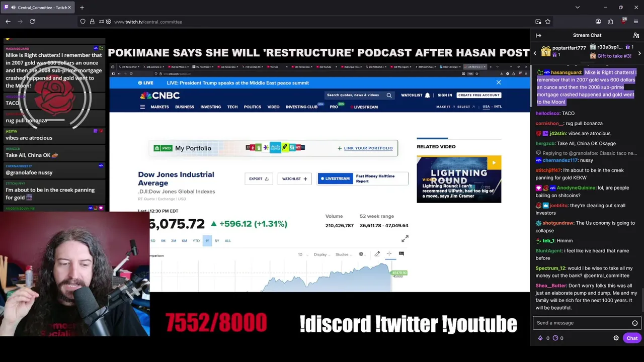Show next gift leaderboard entry
644x362 pixels.
639,53
